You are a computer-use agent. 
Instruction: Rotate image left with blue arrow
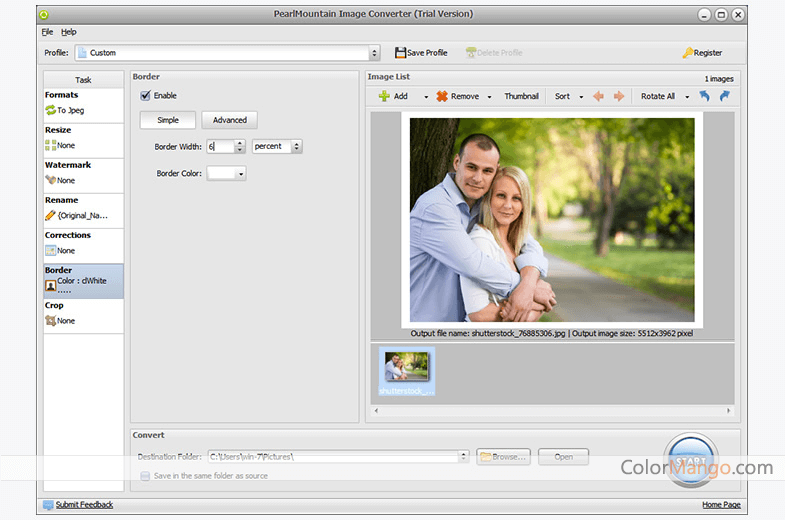(x=704, y=96)
